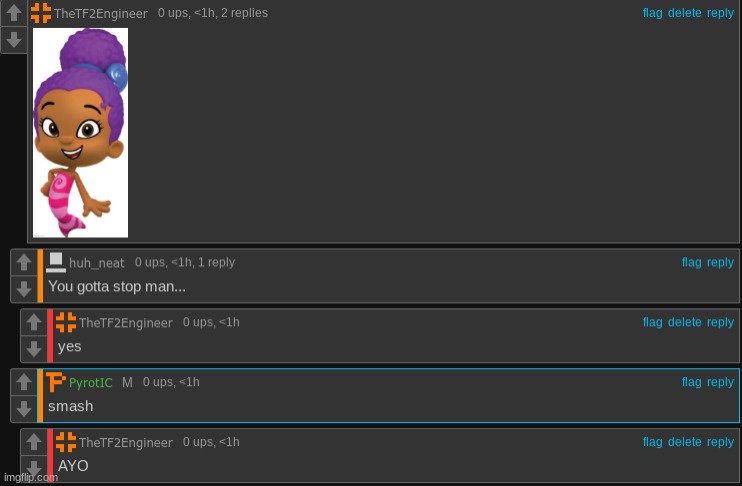Upvote the "AYO" comment
Image resolution: width=742 pixels, height=486 pixels.
tap(34, 442)
